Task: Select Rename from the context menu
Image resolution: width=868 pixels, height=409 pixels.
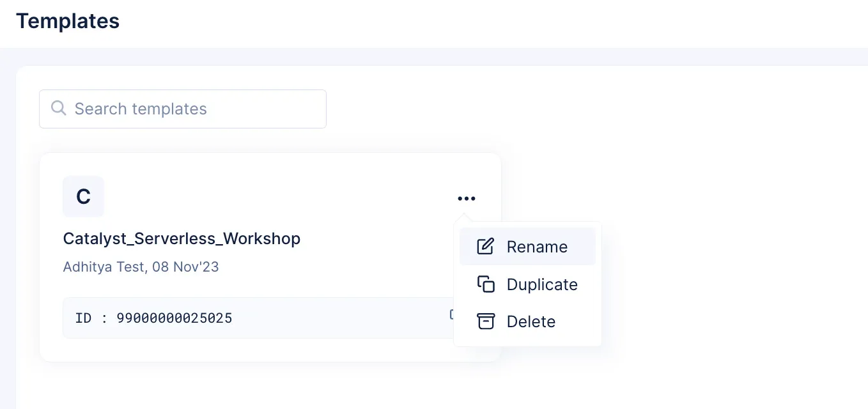Action: (x=527, y=247)
